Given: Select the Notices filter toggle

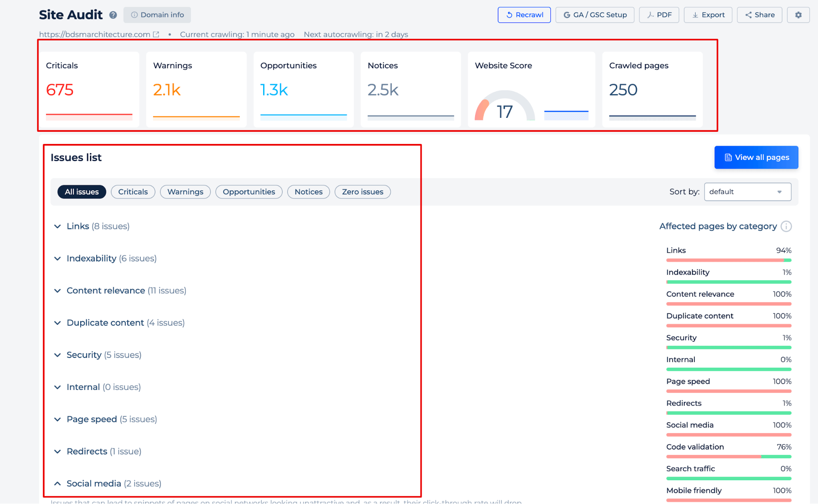Looking at the screenshot, I should point(309,191).
